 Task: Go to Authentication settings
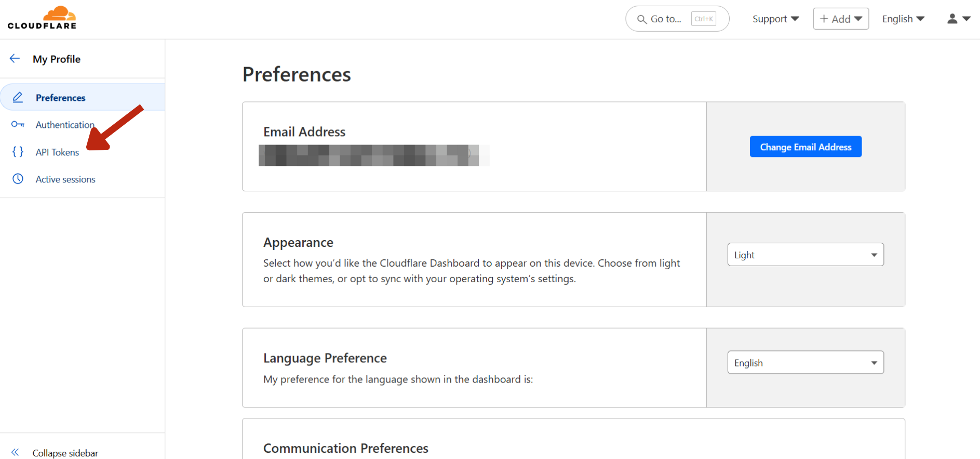[x=65, y=125]
